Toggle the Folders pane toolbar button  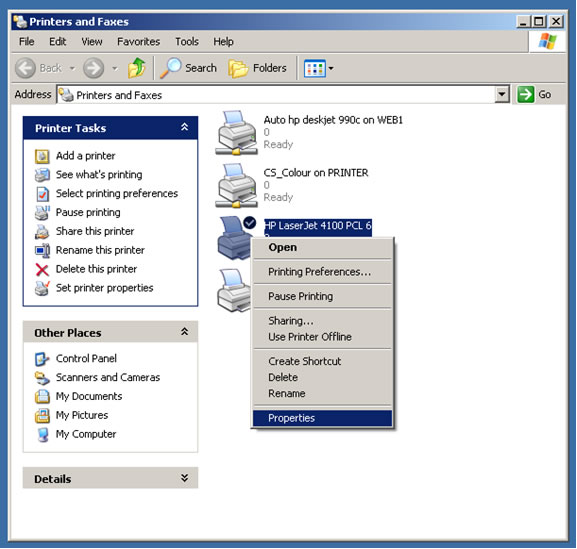[257, 68]
